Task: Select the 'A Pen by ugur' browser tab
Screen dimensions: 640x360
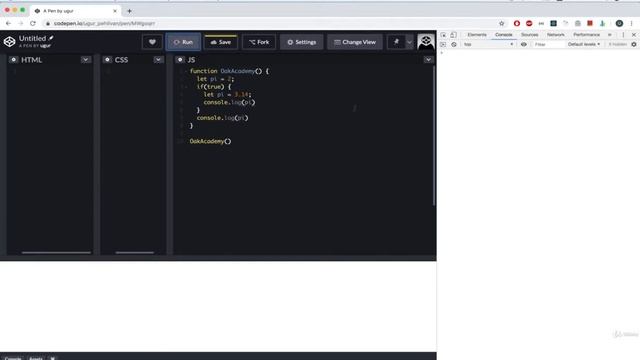Action: pos(76,11)
